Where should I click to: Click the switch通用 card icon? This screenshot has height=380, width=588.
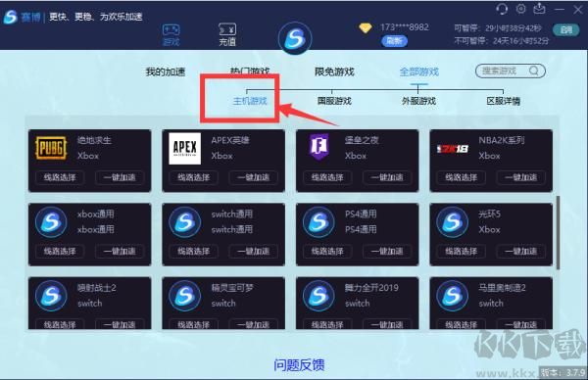point(185,222)
